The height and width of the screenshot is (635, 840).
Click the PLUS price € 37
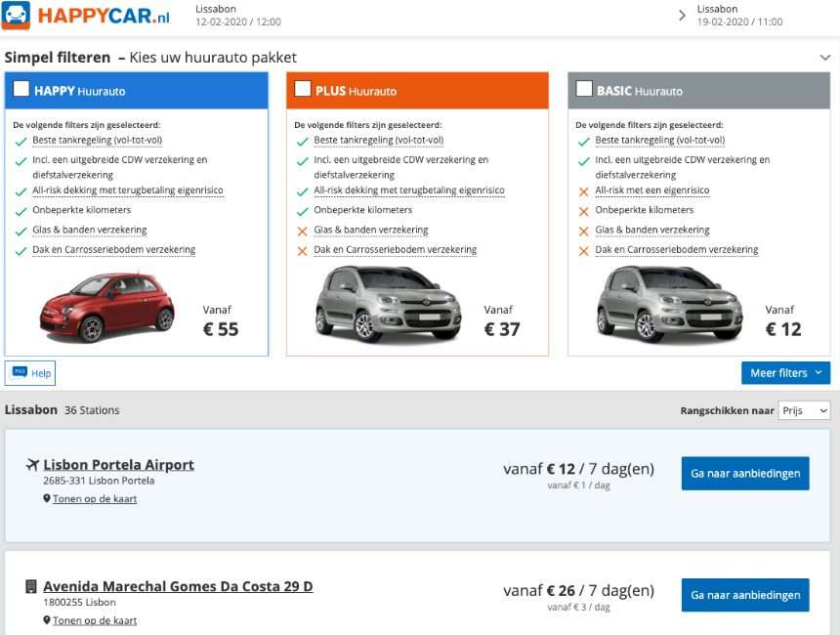pos(502,329)
